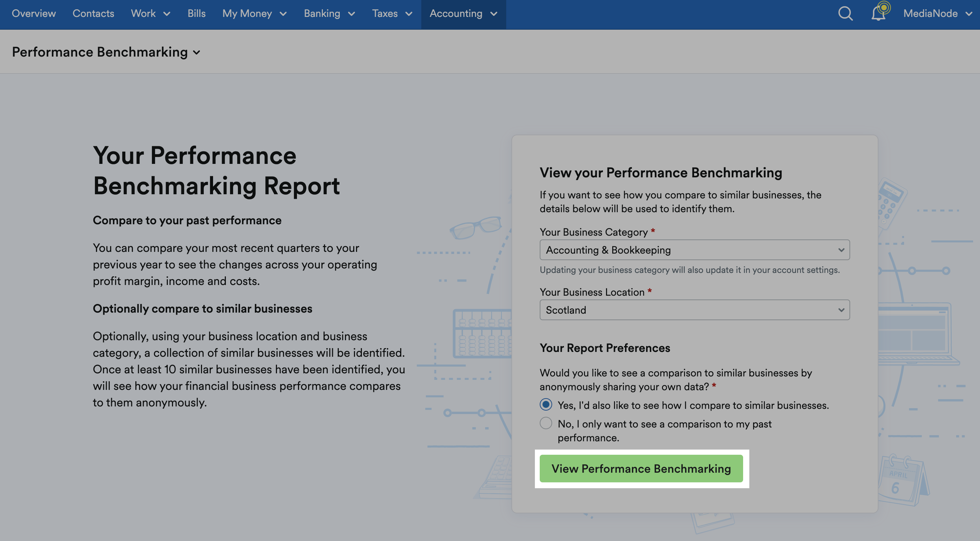The height and width of the screenshot is (541, 980).
Task: Expand the My Money menu
Action: tap(254, 14)
